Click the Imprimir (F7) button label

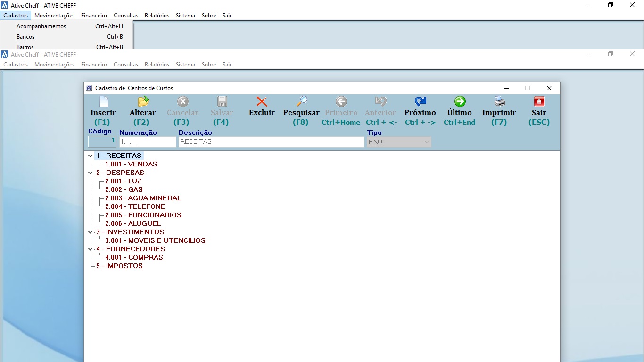(499, 117)
